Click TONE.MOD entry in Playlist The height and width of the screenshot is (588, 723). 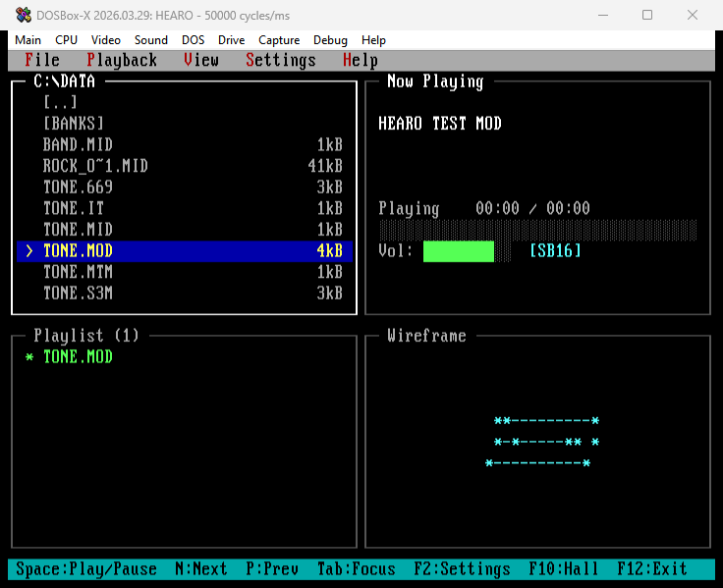click(x=78, y=356)
